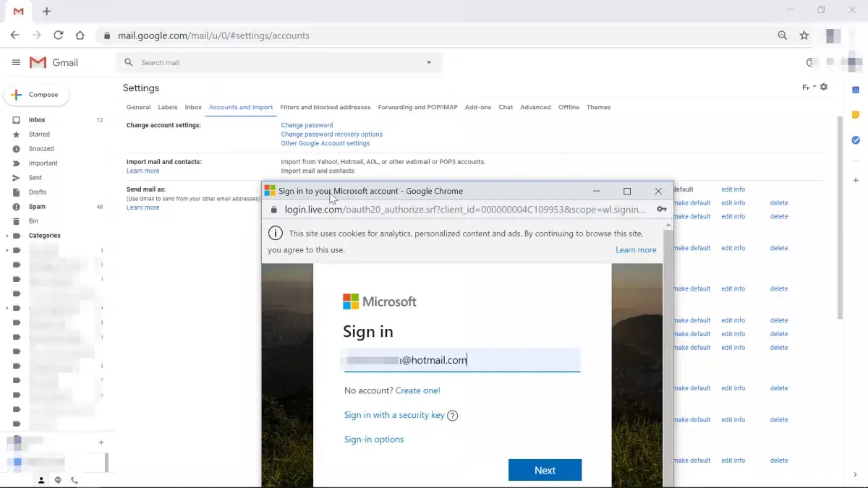Click the info icon in the cookie notice
The width and height of the screenshot is (868, 488).
275,233
